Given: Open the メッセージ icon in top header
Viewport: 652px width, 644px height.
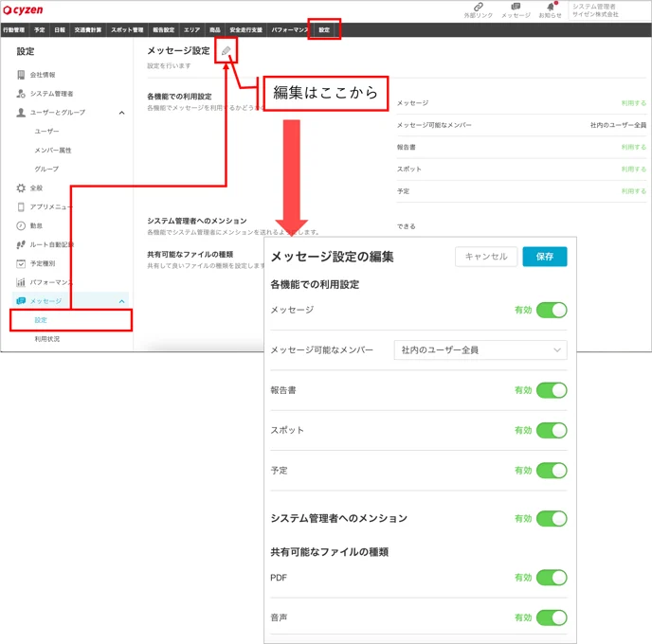Looking at the screenshot, I should 516,7.
